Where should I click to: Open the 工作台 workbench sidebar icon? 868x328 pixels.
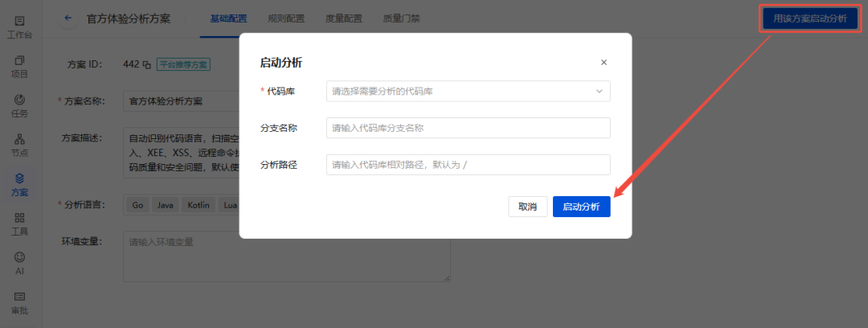tap(19, 27)
